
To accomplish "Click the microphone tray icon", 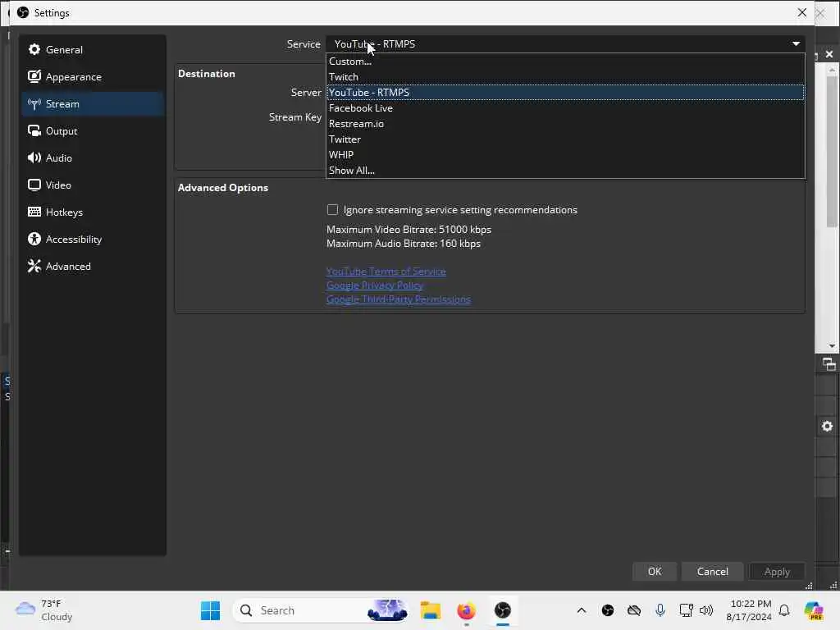I will (660, 610).
